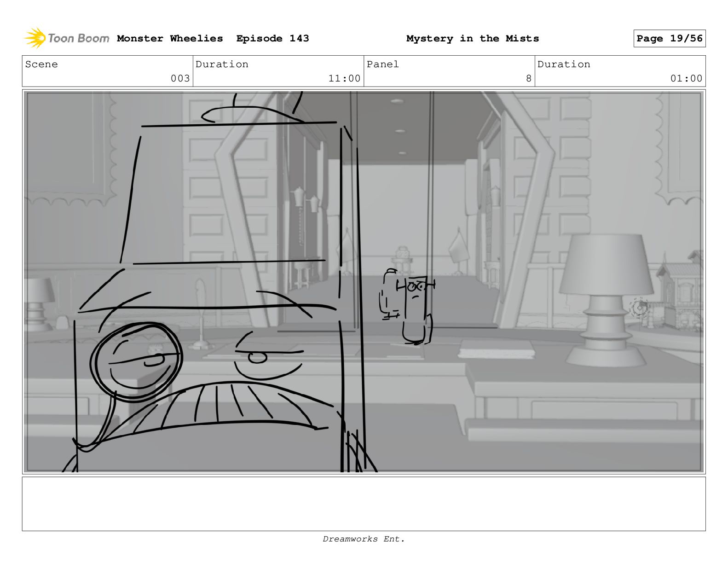Click the scene Duration value '11:00'
The width and height of the screenshot is (728, 564).
[x=344, y=78]
